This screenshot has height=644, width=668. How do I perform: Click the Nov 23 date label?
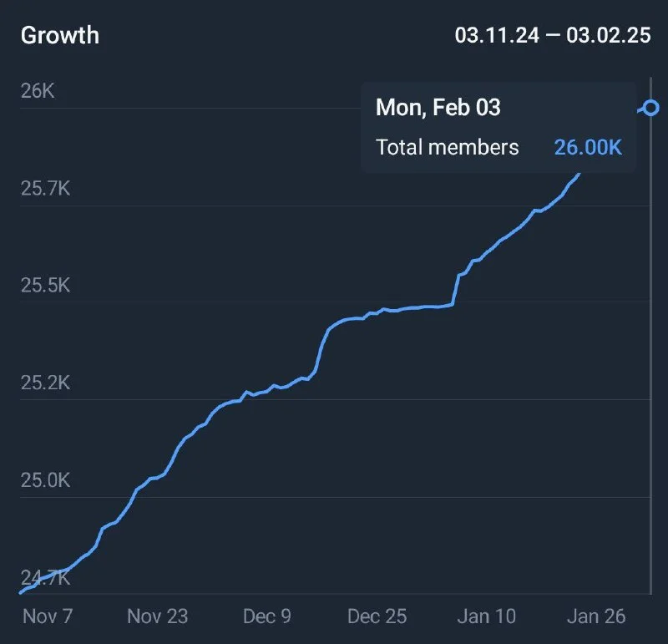157,616
